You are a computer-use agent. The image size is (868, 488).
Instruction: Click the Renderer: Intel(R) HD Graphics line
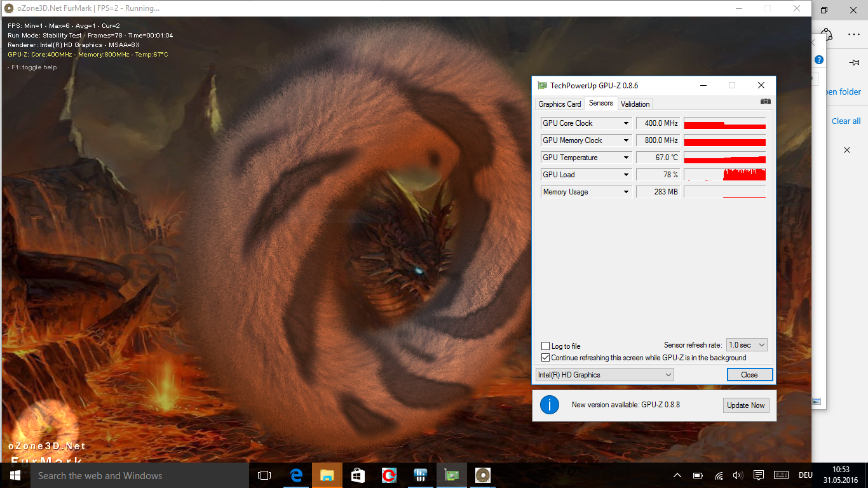tap(74, 45)
